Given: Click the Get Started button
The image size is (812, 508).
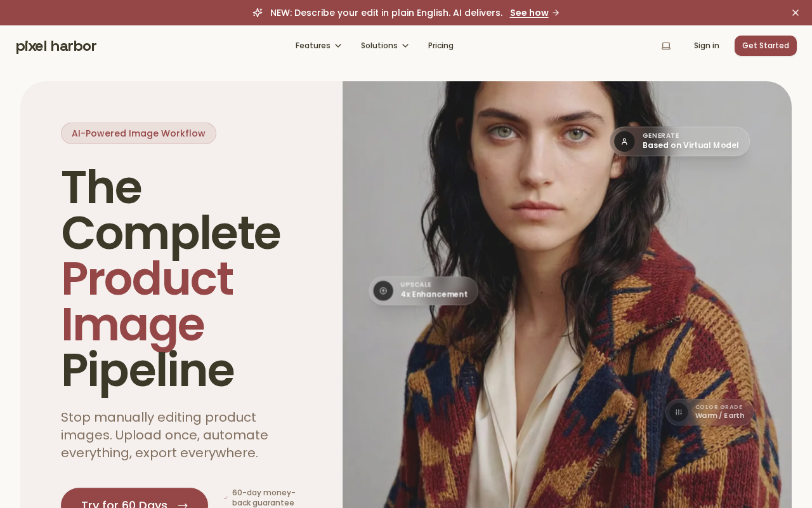Looking at the screenshot, I should pyautogui.click(x=766, y=46).
